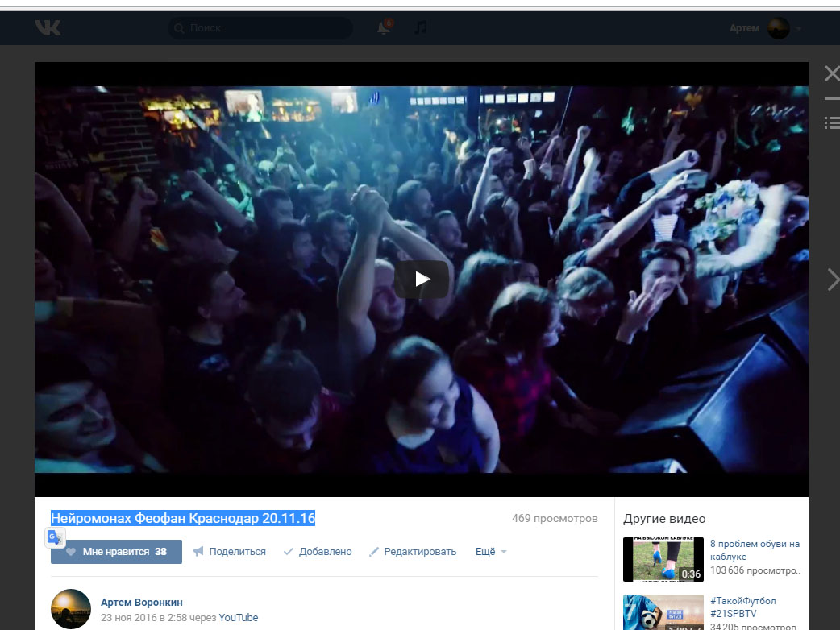Open the video playlist list icon

point(832,123)
